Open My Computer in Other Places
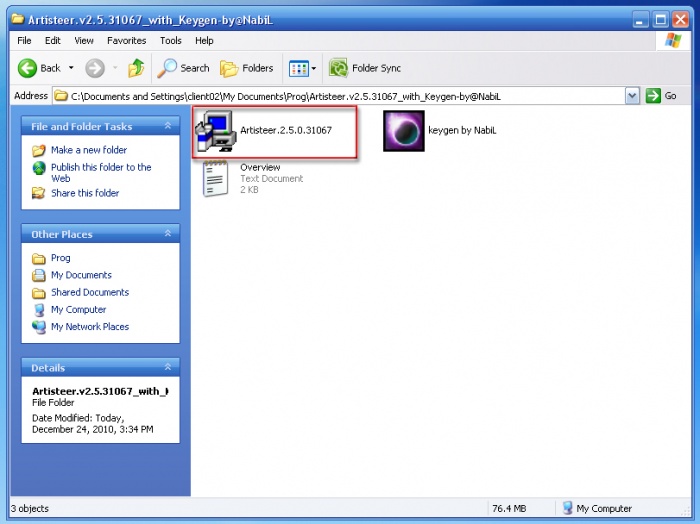The height and width of the screenshot is (524, 700). pyautogui.click(x=78, y=310)
